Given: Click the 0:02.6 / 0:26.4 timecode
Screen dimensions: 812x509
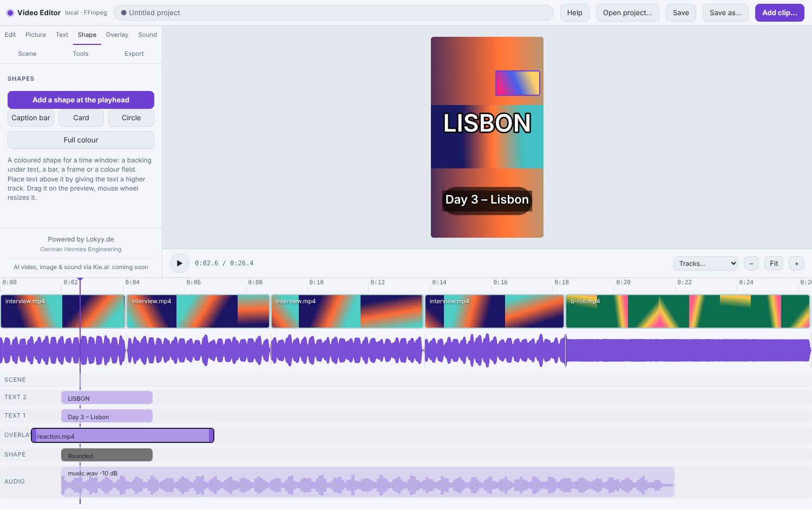Looking at the screenshot, I should click(224, 264).
